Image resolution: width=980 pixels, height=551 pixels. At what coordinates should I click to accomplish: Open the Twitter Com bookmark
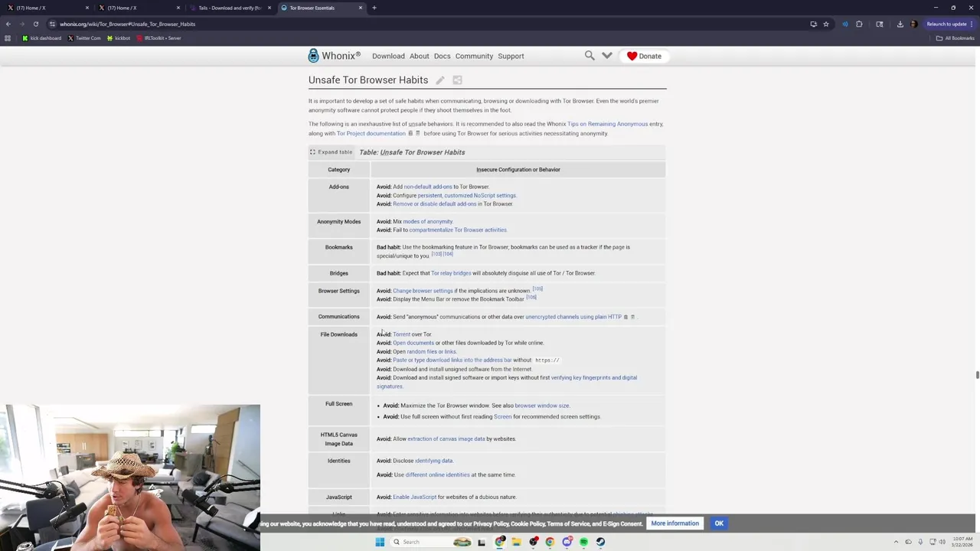point(84,38)
